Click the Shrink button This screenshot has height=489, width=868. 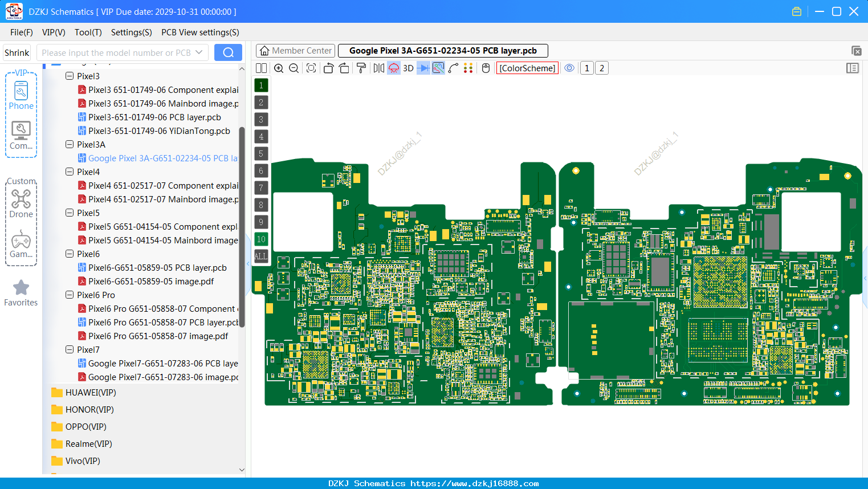coord(17,52)
